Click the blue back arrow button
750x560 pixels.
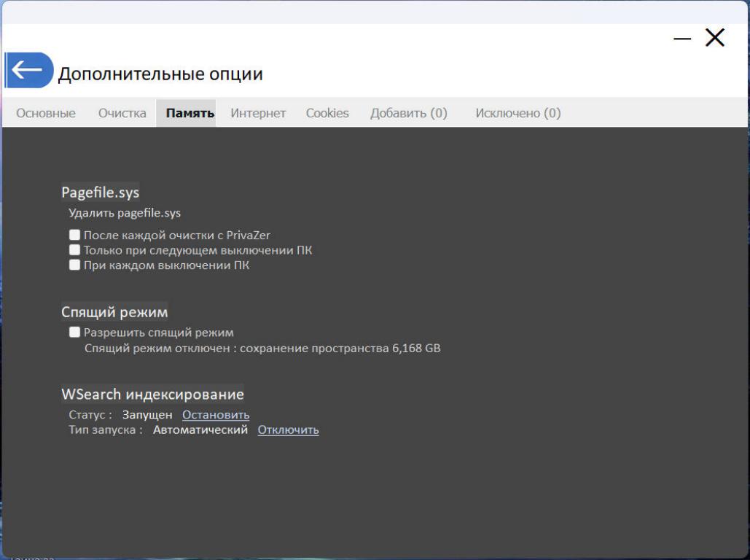pos(29,71)
